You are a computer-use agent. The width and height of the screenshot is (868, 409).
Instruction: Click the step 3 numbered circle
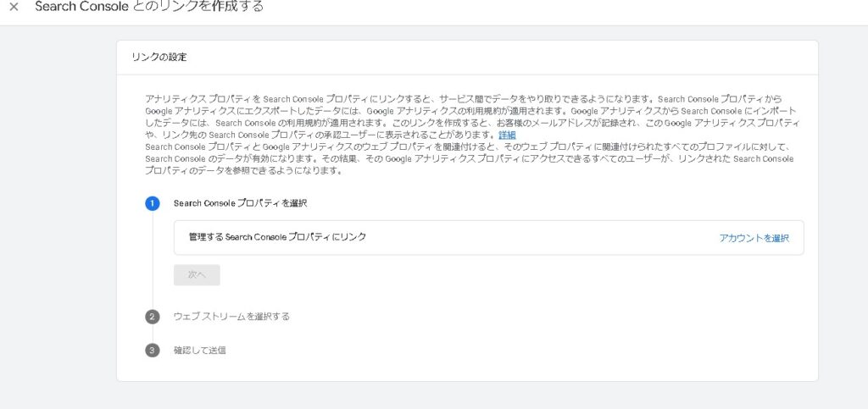(153, 350)
